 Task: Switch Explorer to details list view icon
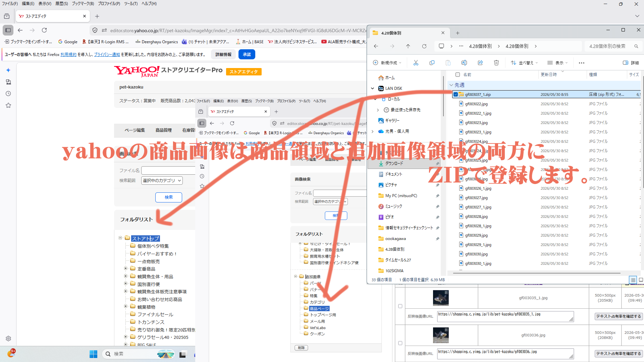point(633,280)
